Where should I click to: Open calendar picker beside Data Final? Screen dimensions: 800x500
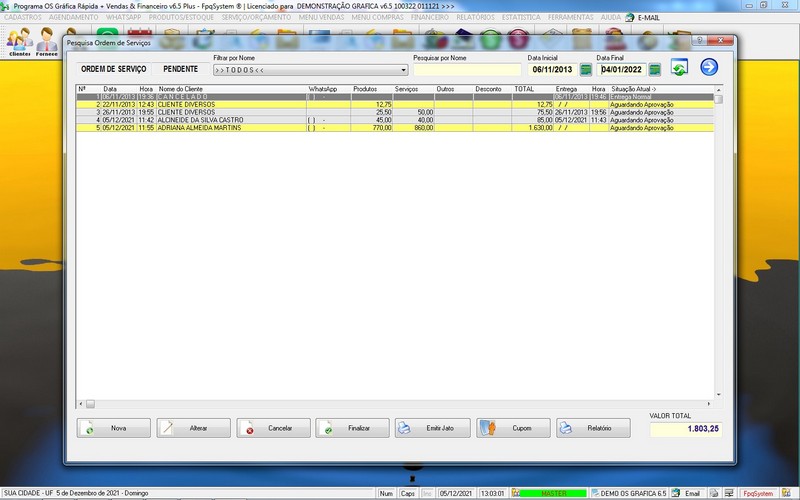655,69
